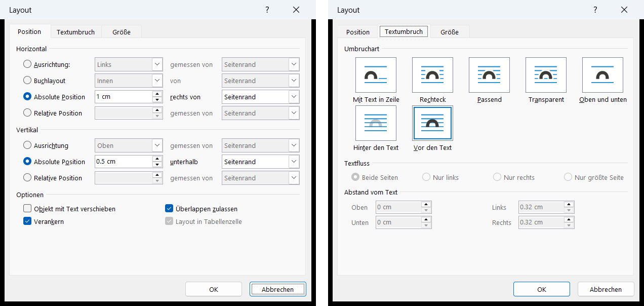
Task: Open the 'Oben' vertical alignment dropdown
Action: [x=129, y=145]
